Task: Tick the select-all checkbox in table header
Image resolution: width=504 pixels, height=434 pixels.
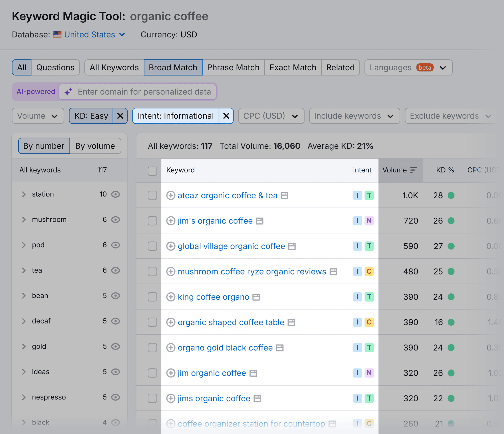Action: tap(152, 171)
